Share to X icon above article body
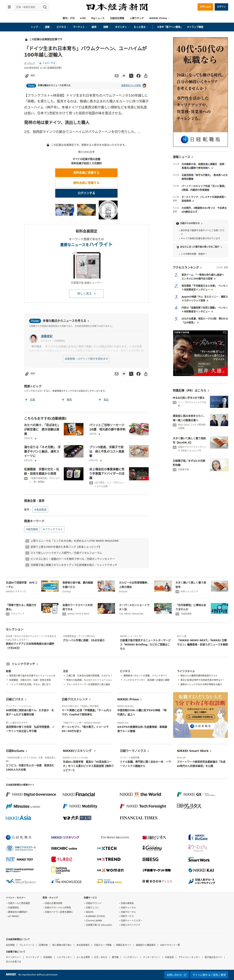234x980 pixels. pos(131,76)
